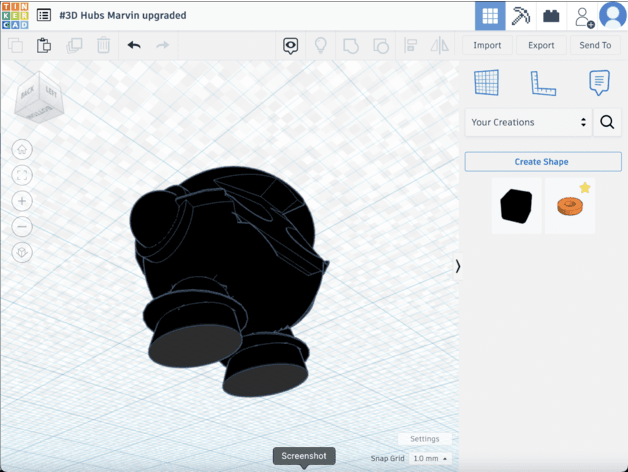
Task: Toggle the orthographic view cube button
Action: click(x=22, y=252)
